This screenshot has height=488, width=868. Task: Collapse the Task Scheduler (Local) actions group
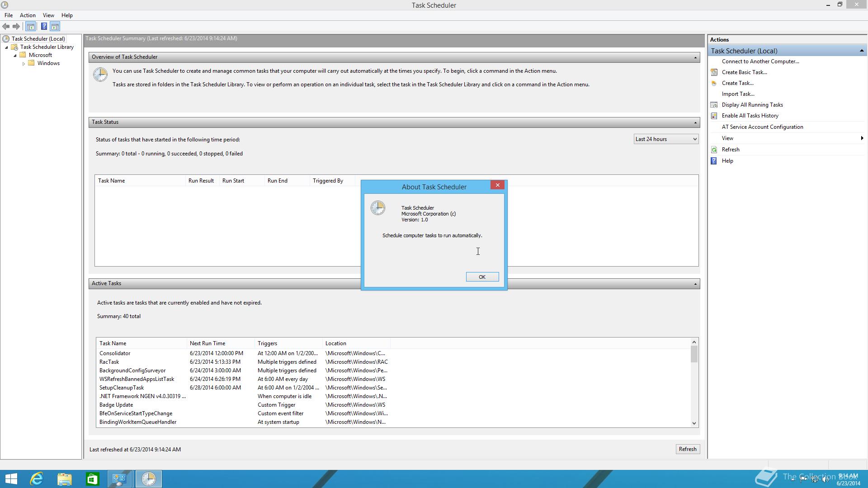click(861, 51)
